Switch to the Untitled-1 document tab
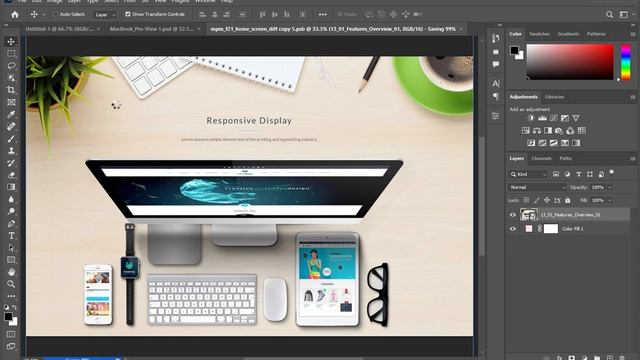Image resolution: width=640 pixels, height=360 pixels. click(60, 29)
